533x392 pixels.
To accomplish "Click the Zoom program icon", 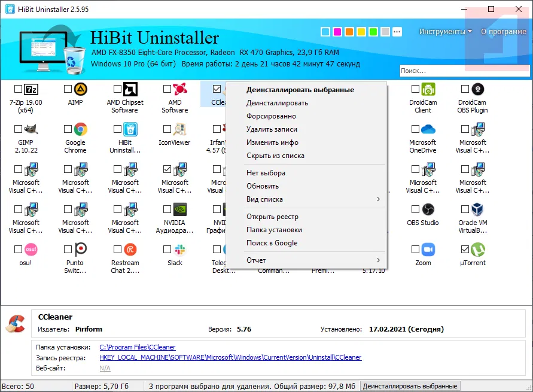I will 428,250.
